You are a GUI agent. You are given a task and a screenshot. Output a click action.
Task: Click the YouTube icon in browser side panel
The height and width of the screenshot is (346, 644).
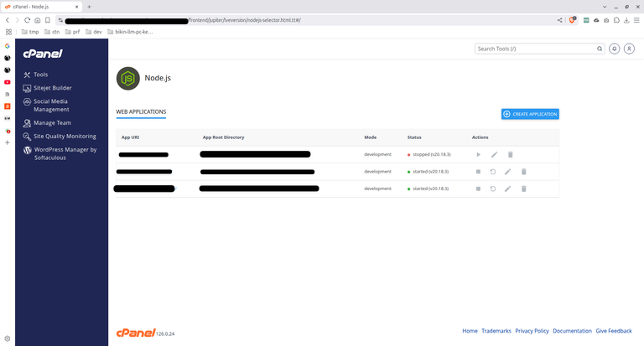coord(8,82)
